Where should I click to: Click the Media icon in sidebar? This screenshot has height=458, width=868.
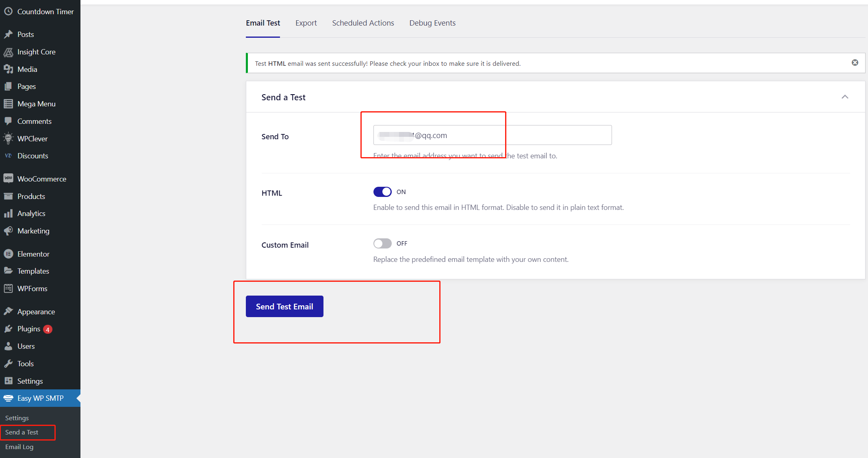pyautogui.click(x=8, y=69)
